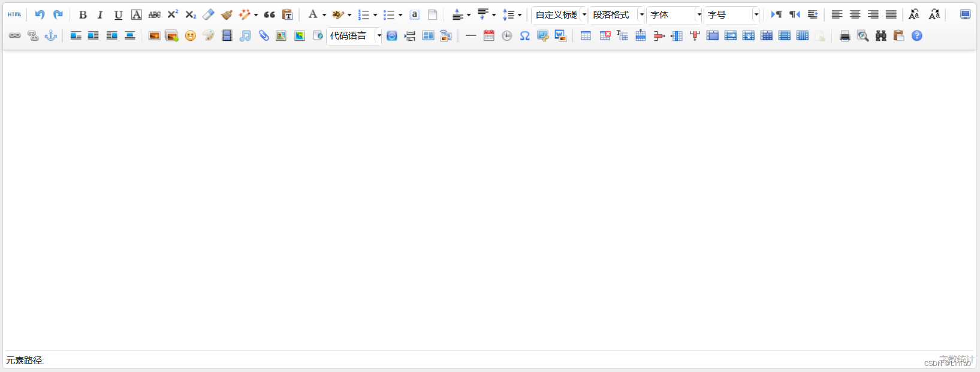Select the format painter brush
Viewport: 980px width, 372px height.
(x=227, y=14)
